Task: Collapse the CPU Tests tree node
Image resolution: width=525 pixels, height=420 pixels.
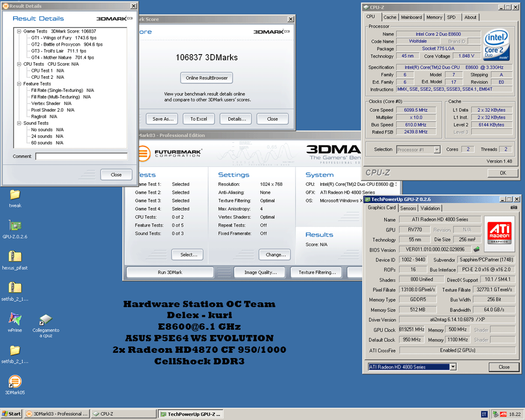Action: 19,64
